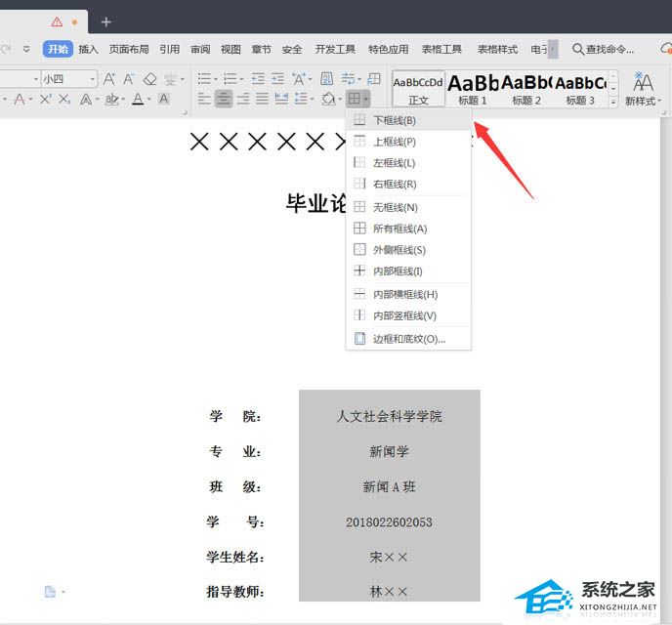Open the numbering style dropdown arrow
This screenshot has height=625, width=672.
coord(241,80)
